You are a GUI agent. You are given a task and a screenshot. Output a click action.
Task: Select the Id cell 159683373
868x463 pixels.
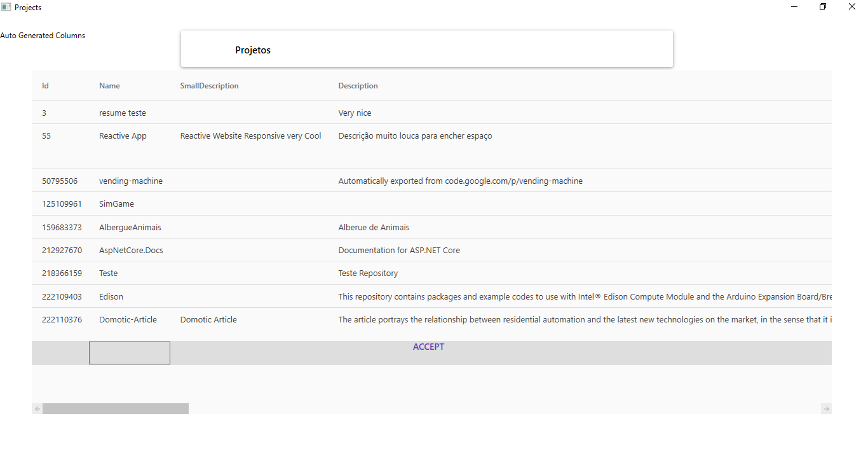(x=60, y=227)
